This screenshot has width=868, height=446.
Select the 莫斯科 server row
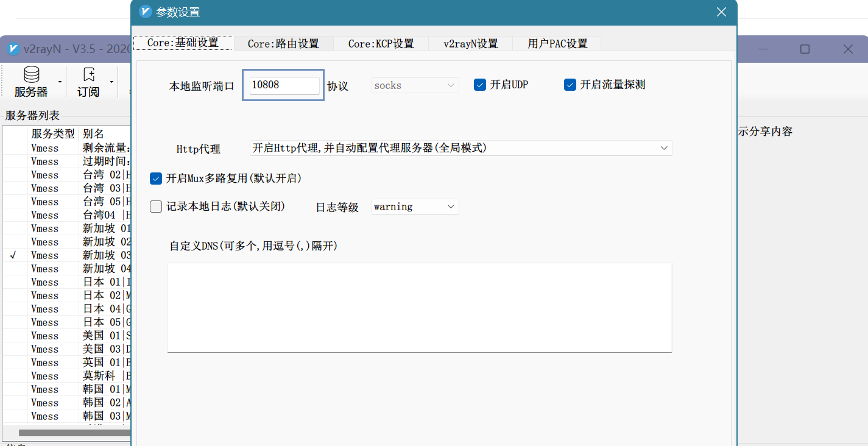point(67,376)
